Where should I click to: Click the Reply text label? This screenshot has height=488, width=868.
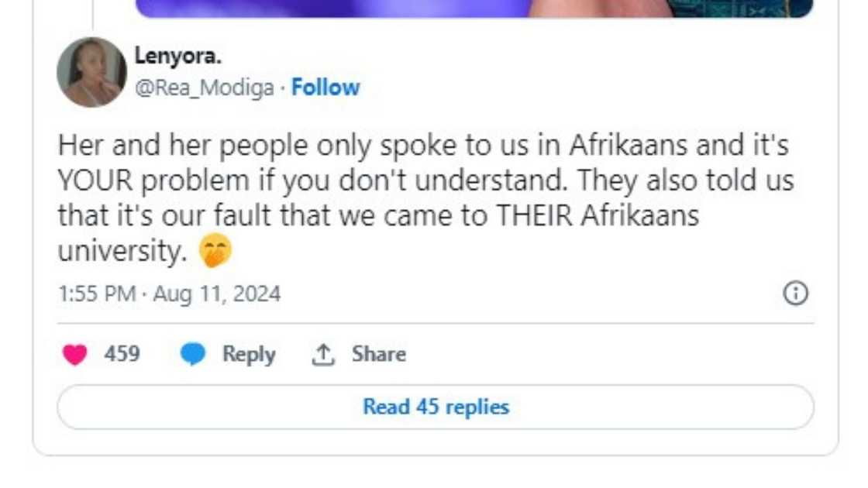pyautogui.click(x=249, y=354)
